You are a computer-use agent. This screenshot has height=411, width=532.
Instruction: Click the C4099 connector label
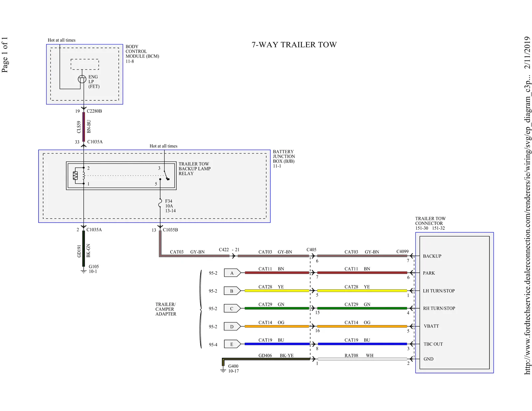click(x=402, y=252)
